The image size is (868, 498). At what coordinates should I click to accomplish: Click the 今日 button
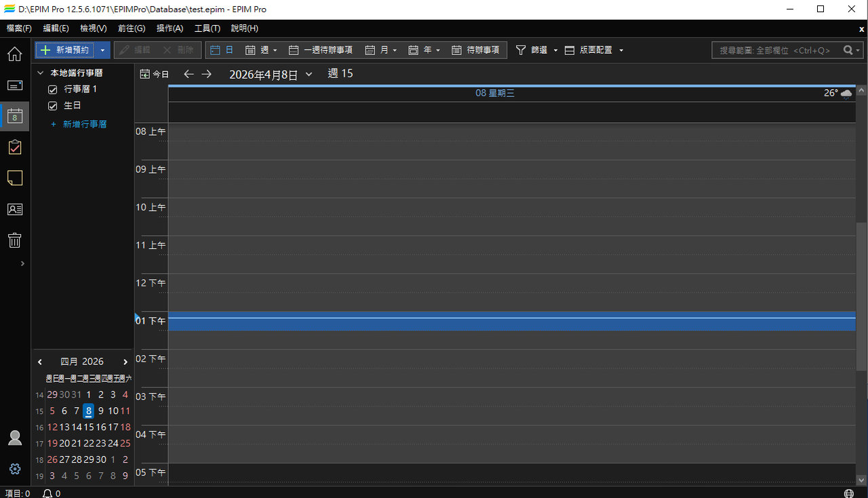point(155,74)
